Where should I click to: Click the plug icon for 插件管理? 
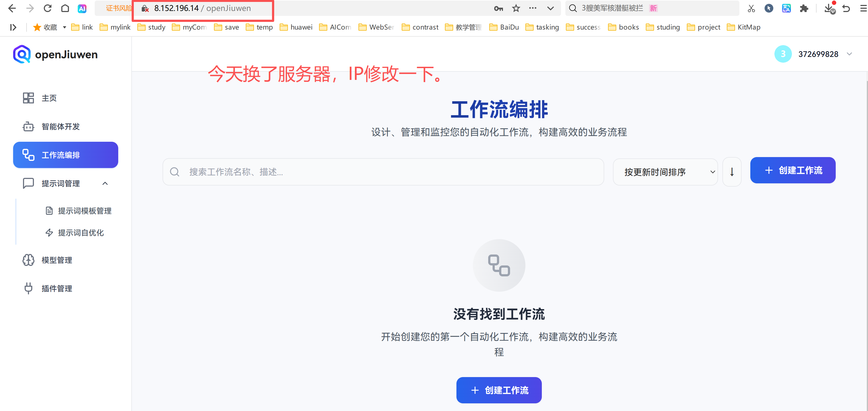pyautogui.click(x=28, y=288)
